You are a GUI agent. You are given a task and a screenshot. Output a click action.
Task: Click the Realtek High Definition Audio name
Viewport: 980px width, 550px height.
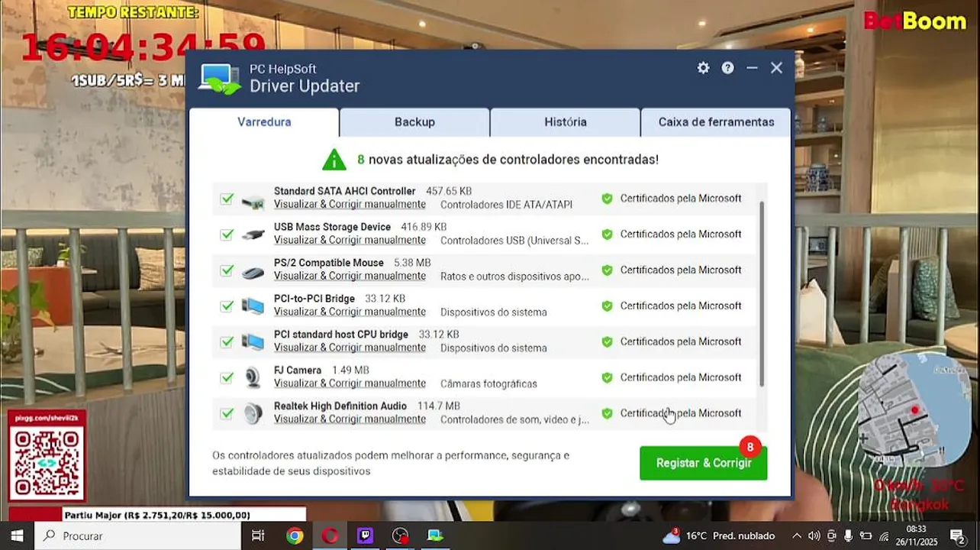340,406
